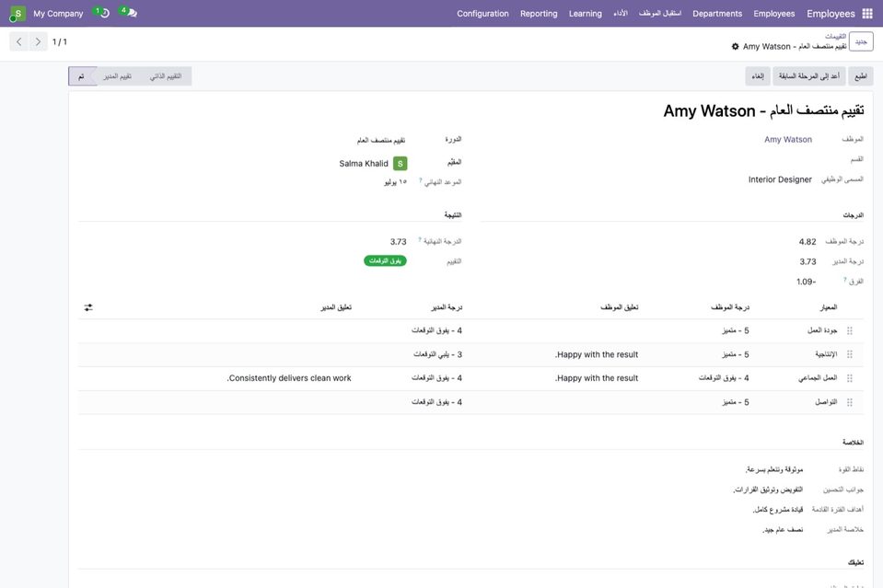
Task: Click manager rating cell for جودة العمل
Action: (x=436, y=331)
